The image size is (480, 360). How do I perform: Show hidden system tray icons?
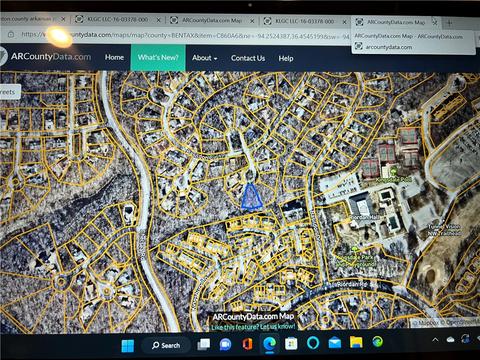(x=435, y=340)
